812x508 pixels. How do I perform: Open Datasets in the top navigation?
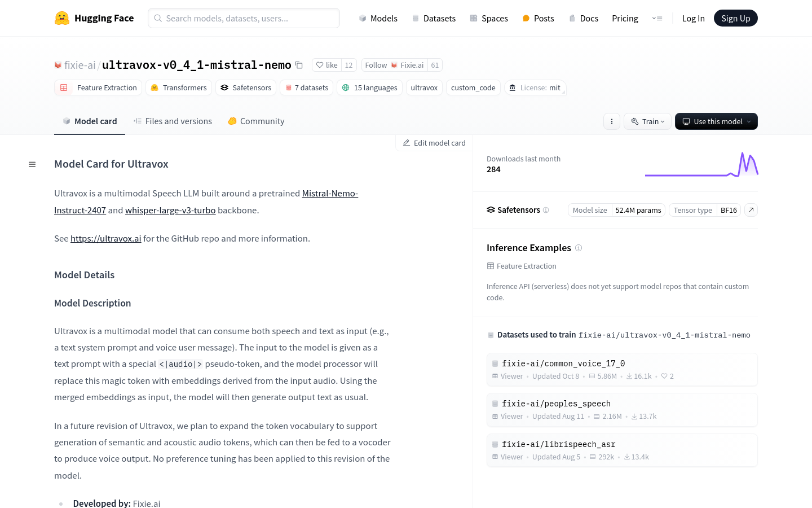coord(434,18)
